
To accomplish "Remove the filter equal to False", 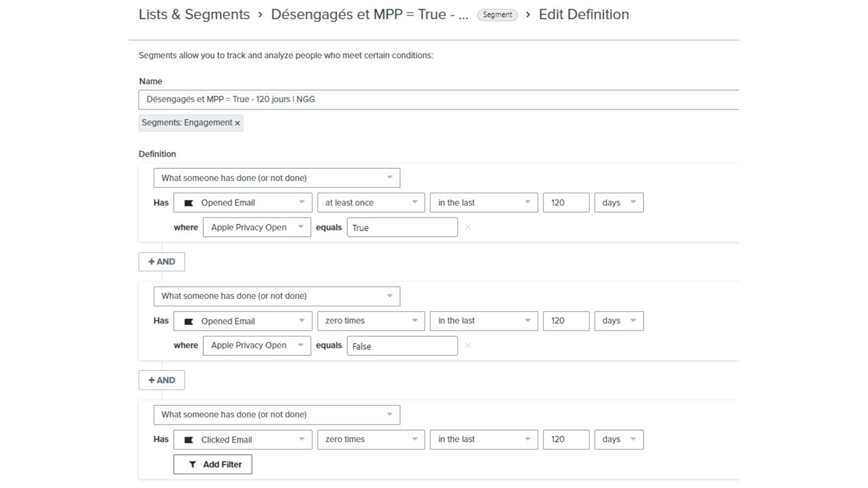I will point(468,345).
